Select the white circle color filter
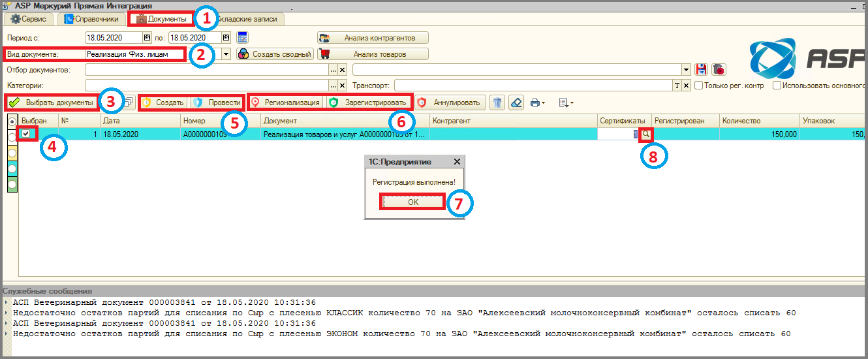Viewport: 868px width, 359px height. (12, 136)
